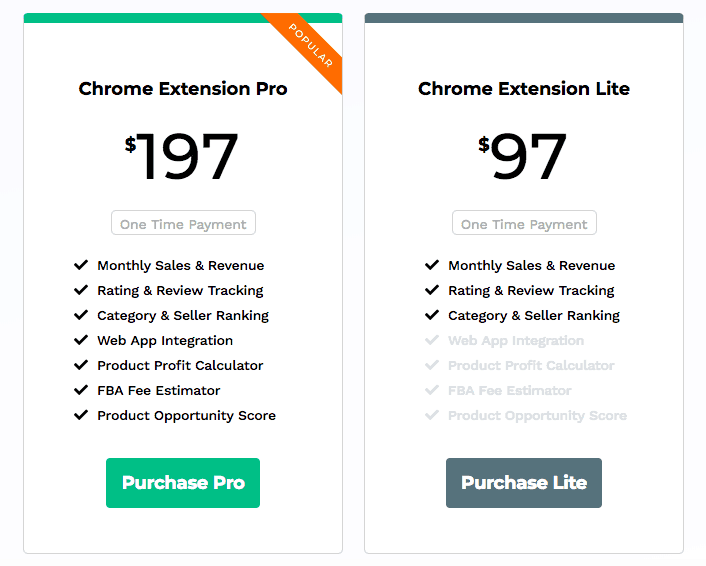Click faded checkmark beside Lite Web App Integration
Viewport: 706px width, 566px height.
pyautogui.click(x=432, y=340)
